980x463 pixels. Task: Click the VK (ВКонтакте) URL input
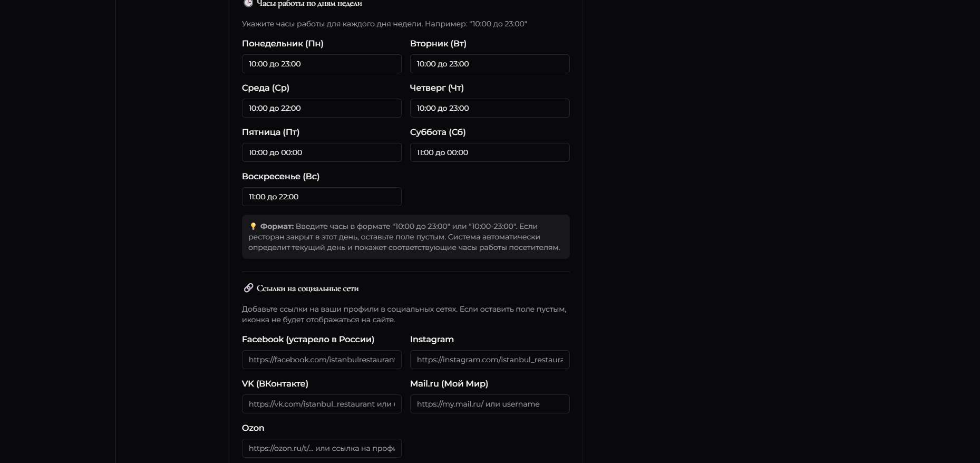pos(322,404)
